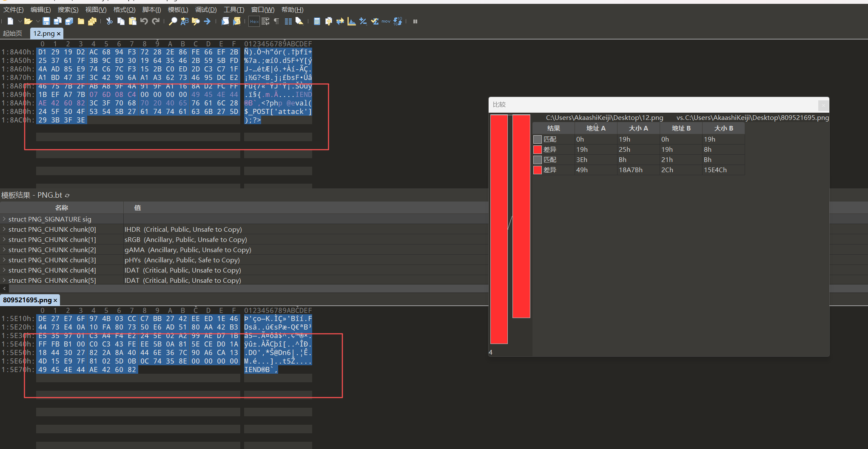Expand struct PNG_CHUNK chunk[0]
868x449 pixels.
[4, 229]
